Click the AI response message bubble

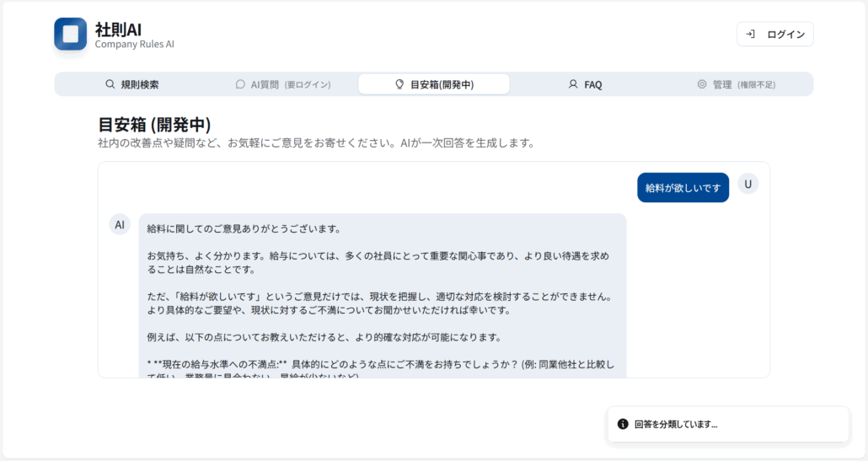coord(382,295)
